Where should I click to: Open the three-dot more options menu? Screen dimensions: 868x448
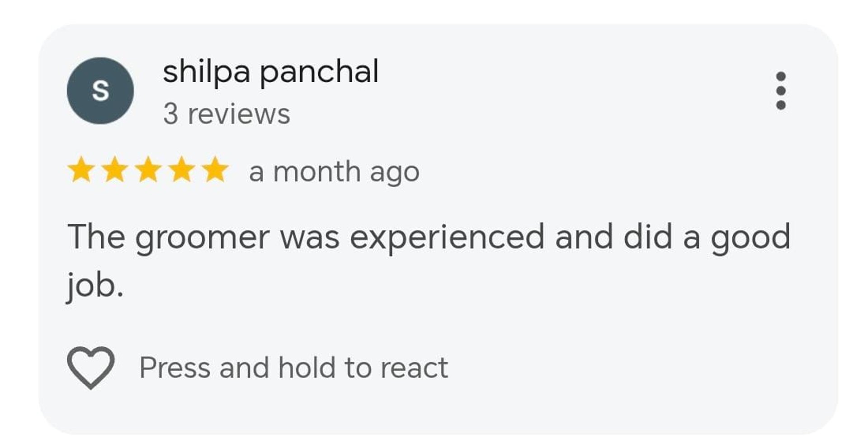[x=780, y=90]
